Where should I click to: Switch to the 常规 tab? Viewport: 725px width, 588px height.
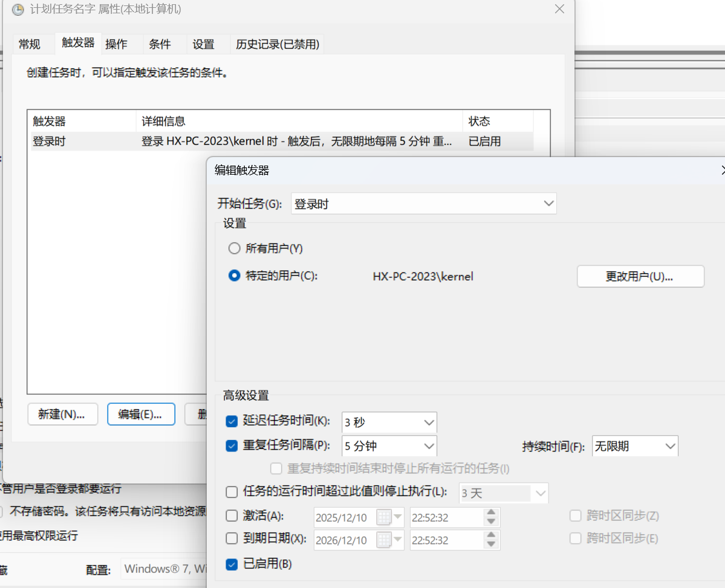[30, 44]
